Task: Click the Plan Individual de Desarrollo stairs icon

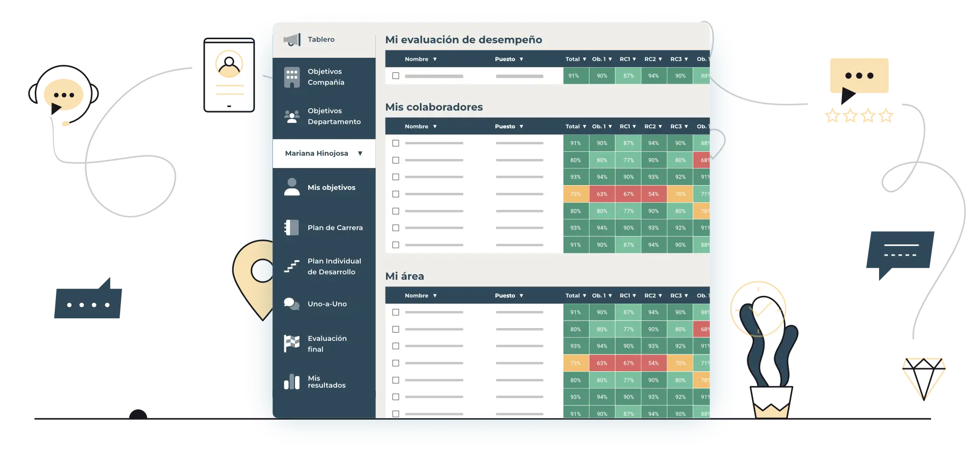Action: click(x=292, y=266)
